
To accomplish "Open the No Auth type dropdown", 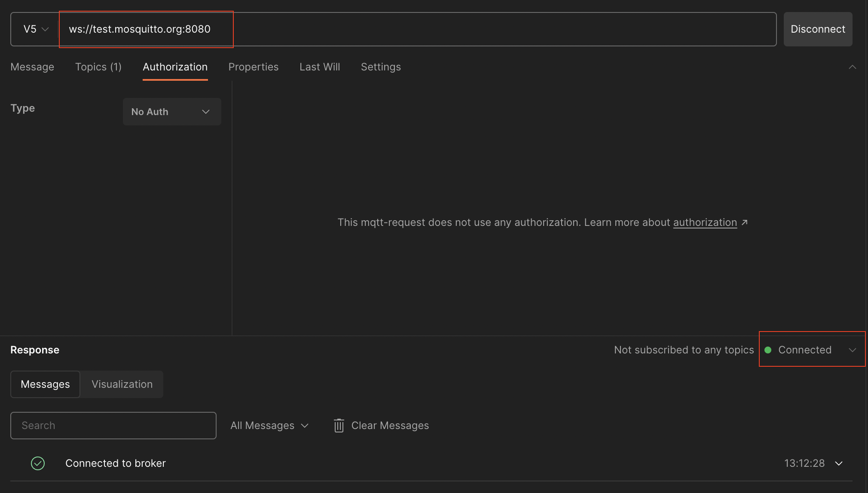I will (x=171, y=112).
